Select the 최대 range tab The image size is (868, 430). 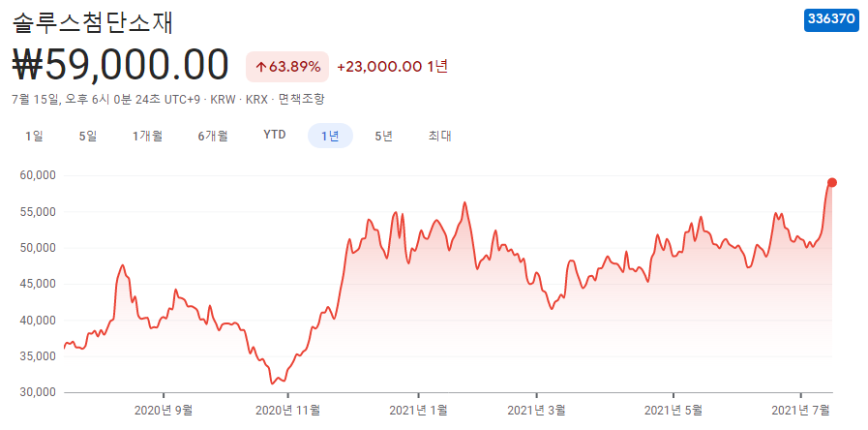tap(440, 136)
